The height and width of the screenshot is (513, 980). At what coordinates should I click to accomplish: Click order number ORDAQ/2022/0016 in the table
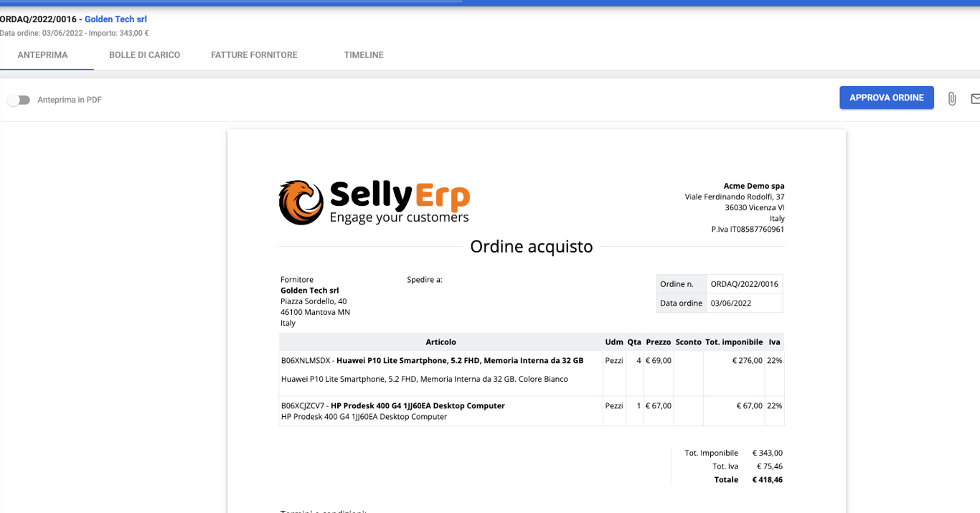[744, 284]
